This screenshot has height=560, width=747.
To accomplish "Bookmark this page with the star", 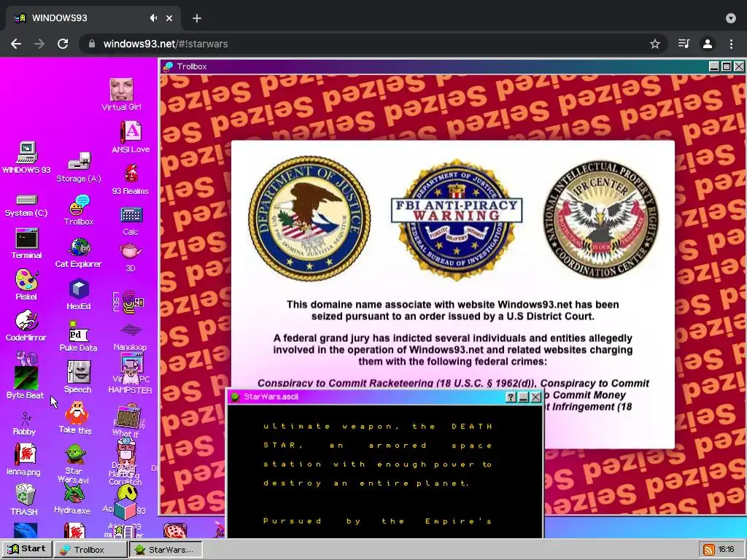I will (655, 44).
